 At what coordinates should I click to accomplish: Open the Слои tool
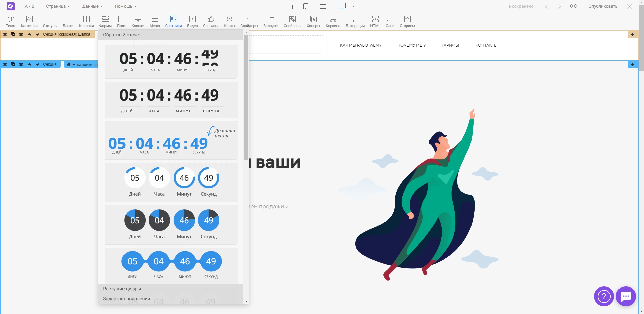390,21
